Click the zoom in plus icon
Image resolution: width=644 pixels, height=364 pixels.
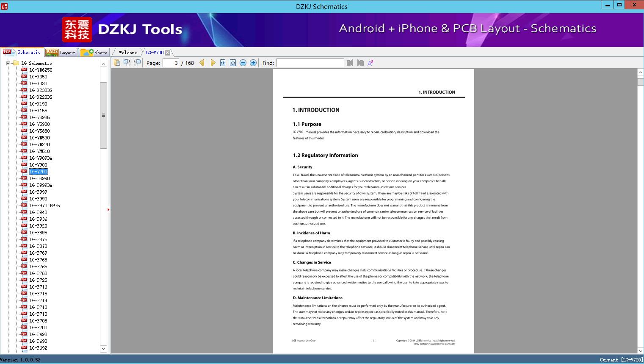click(x=253, y=63)
